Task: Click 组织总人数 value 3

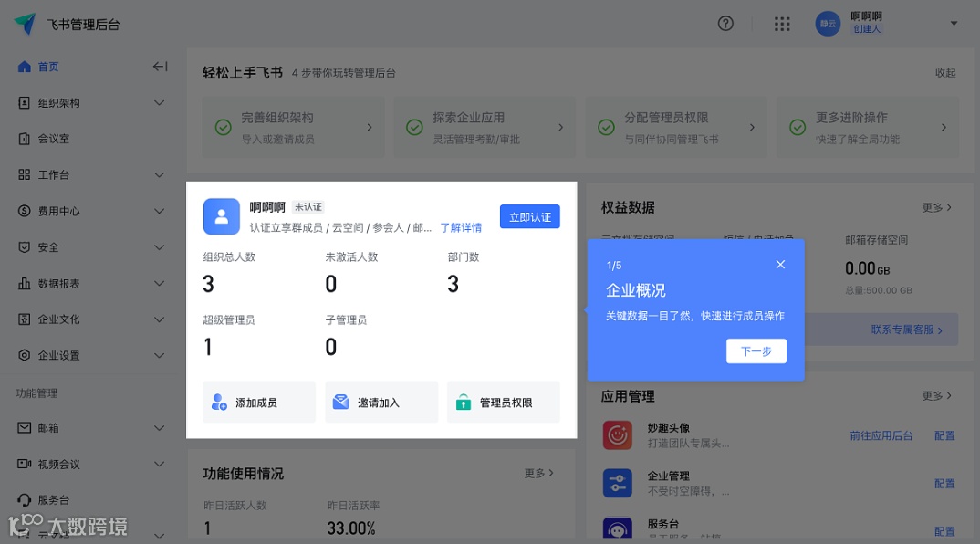Action: [x=208, y=284]
